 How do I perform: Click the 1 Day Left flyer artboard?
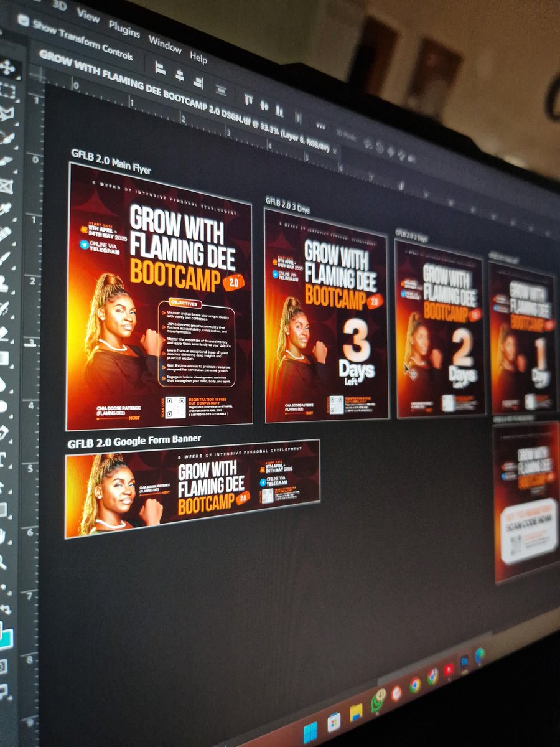523,339
